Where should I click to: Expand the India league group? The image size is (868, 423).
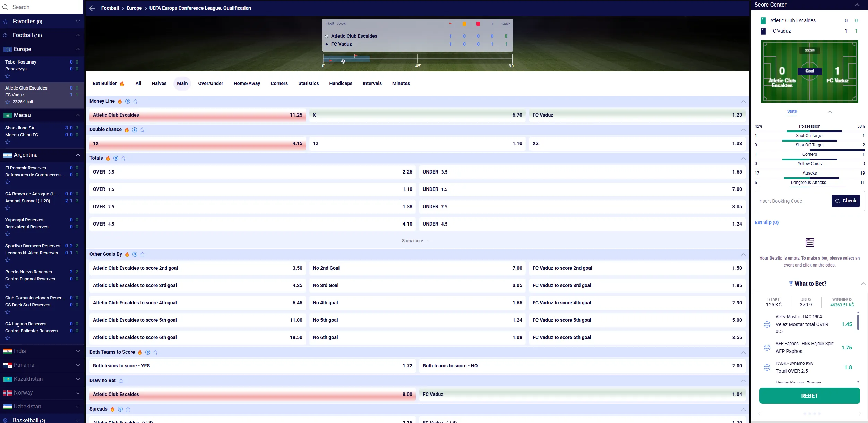[x=78, y=351]
